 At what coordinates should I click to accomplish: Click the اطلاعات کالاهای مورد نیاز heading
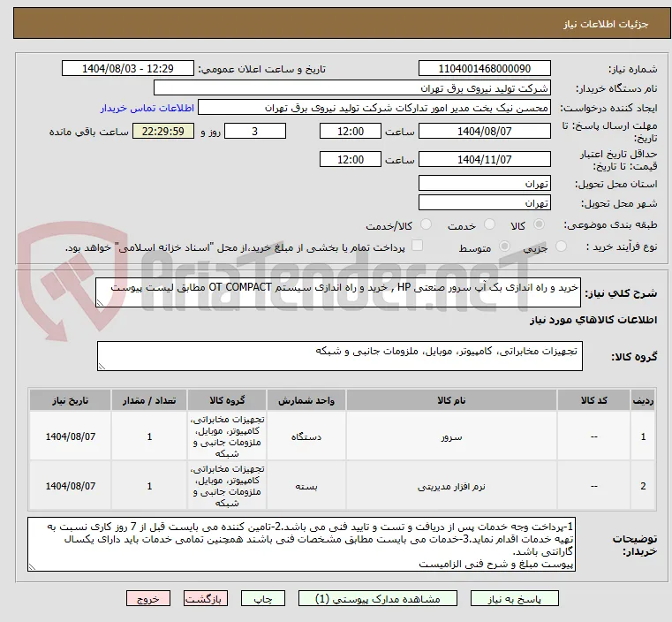pos(593,320)
